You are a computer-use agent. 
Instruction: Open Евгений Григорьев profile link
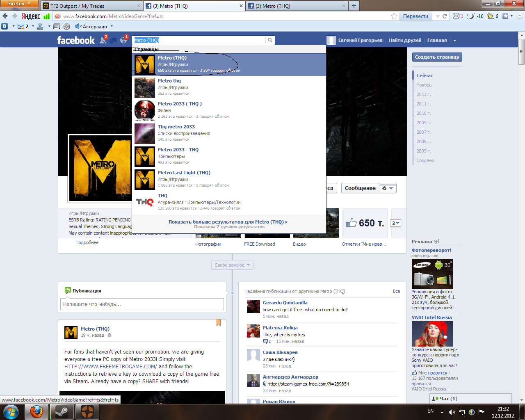tap(355, 40)
